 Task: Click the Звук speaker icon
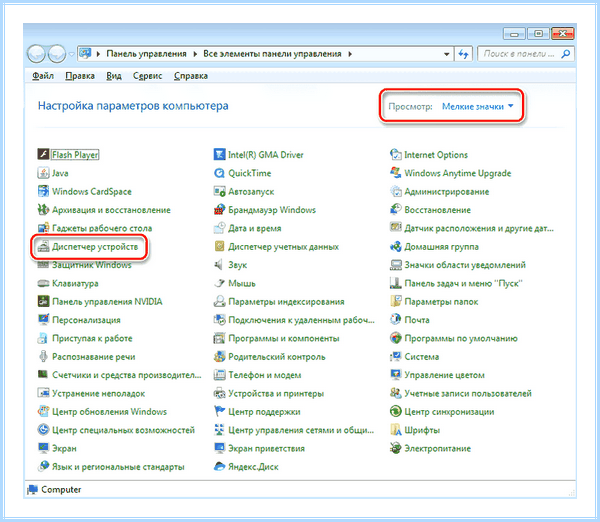(218, 265)
